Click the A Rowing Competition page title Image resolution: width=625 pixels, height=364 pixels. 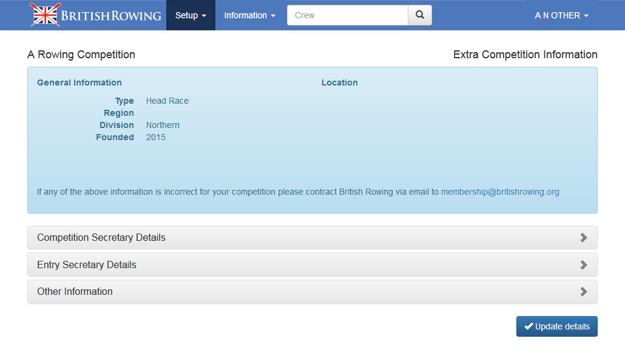81,55
